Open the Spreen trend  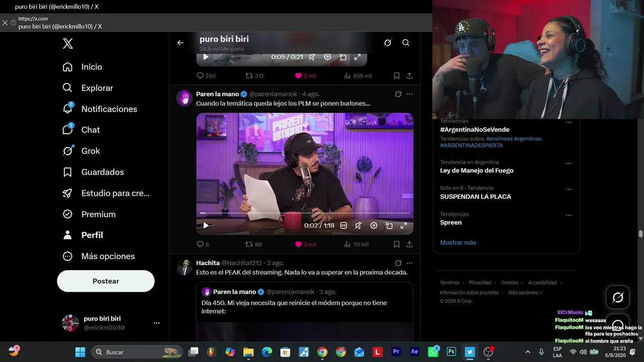(x=451, y=222)
